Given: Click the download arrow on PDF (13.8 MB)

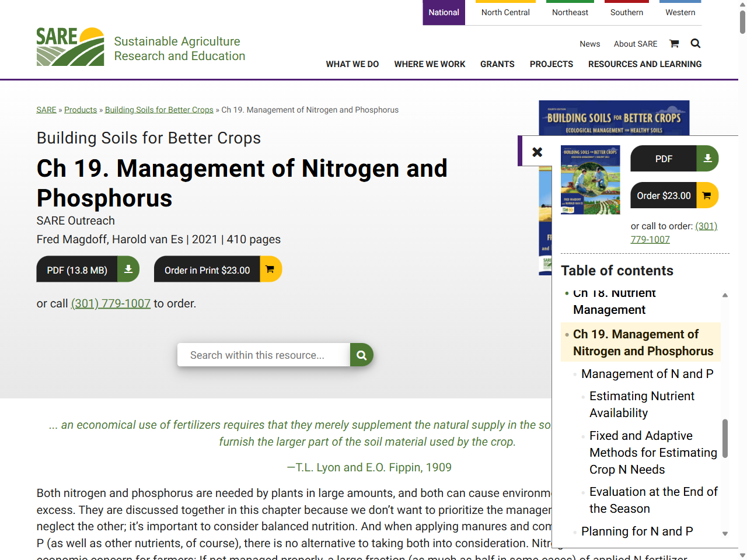Looking at the screenshot, I should 128,269.
